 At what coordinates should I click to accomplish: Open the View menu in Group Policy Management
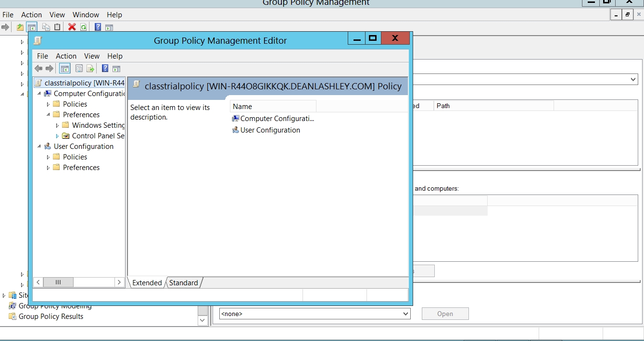click(x=57, y=15)
